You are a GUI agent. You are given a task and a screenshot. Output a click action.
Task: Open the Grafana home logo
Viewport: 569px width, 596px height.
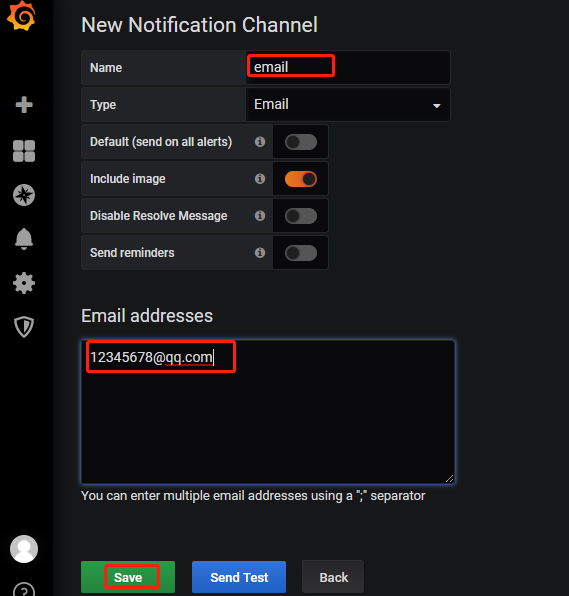22,15
